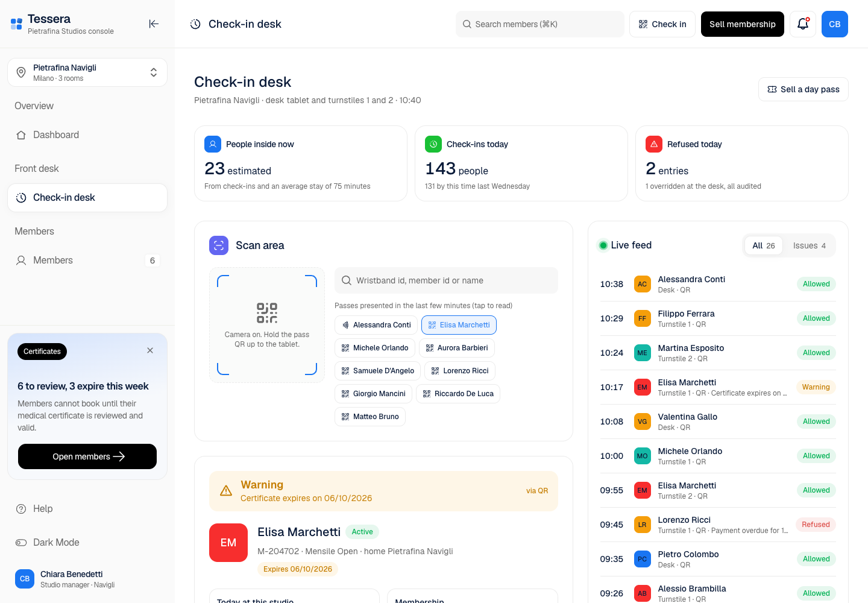Open Help in the sidebar
Viewport: 868px width, 603px height.
87,509
